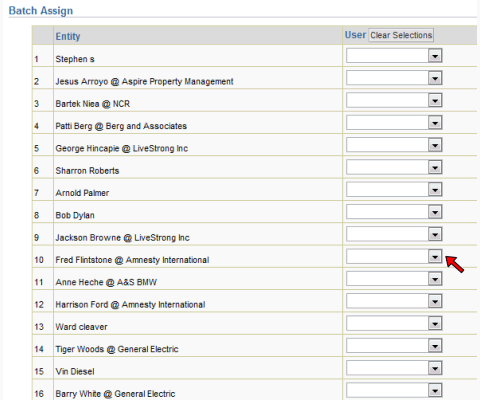Open user dropdown for Barry White
The height and width of the screenshot is (400, 480).
tap(394, 391)
